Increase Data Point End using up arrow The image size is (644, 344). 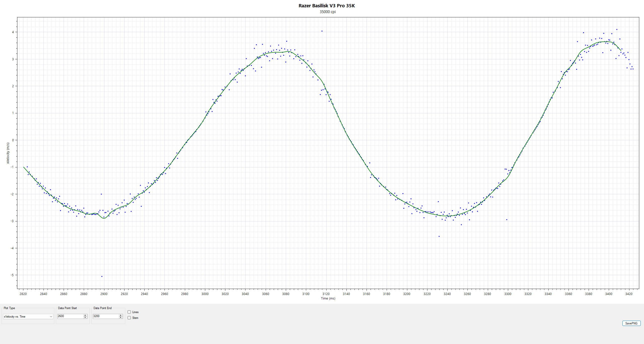(121, 315)
